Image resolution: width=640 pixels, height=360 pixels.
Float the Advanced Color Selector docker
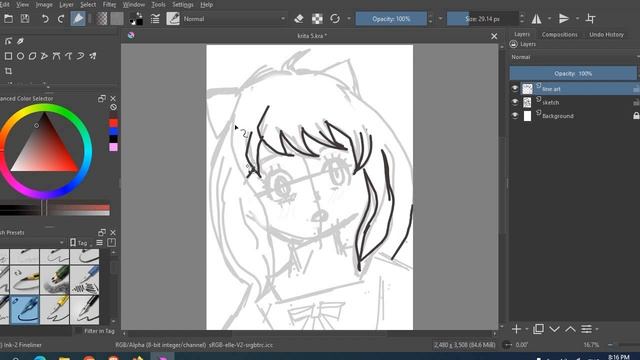point(102,98)
